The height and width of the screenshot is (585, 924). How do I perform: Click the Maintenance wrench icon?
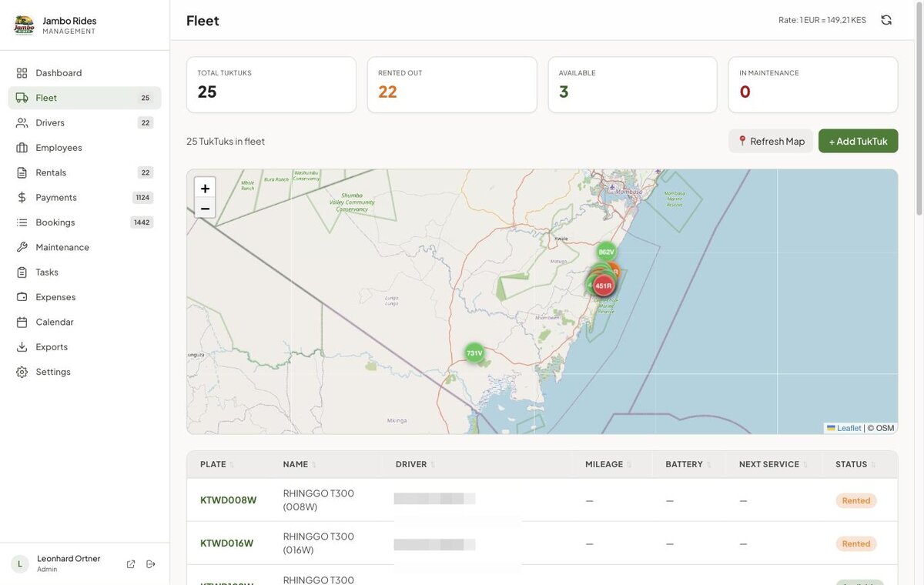pos(22,247)
